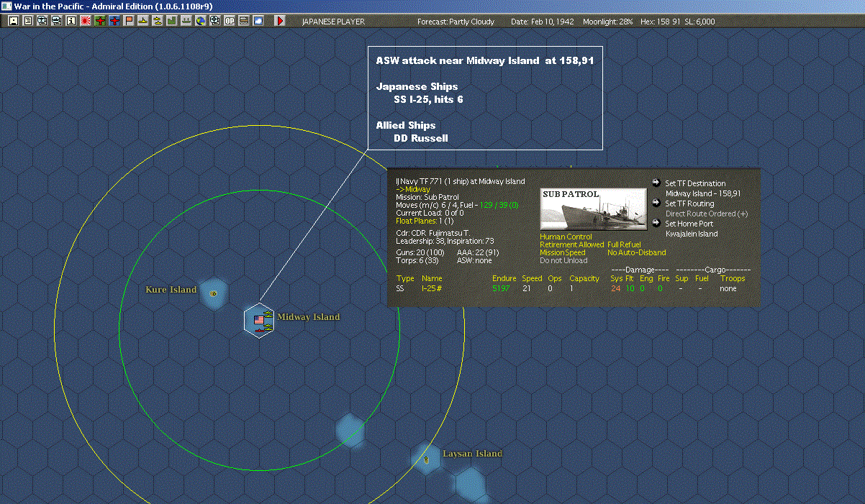The image size is (865, 504).
Task: Click the Kure Island map label
Action: 171,290
